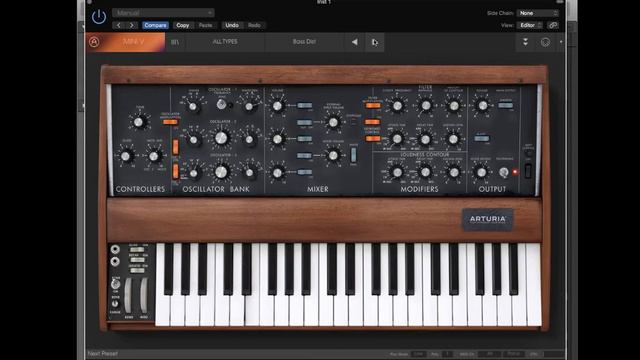Viewport: 640px width, 360px height.
Task: Select next preset with right arrow
Action: click(x=374, y=42)
